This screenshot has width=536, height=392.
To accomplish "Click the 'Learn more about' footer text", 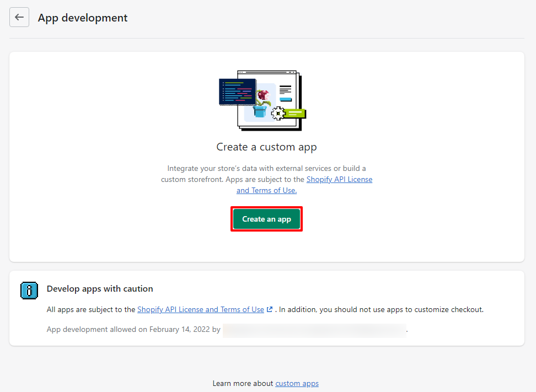I will click(x=243, y=383).
